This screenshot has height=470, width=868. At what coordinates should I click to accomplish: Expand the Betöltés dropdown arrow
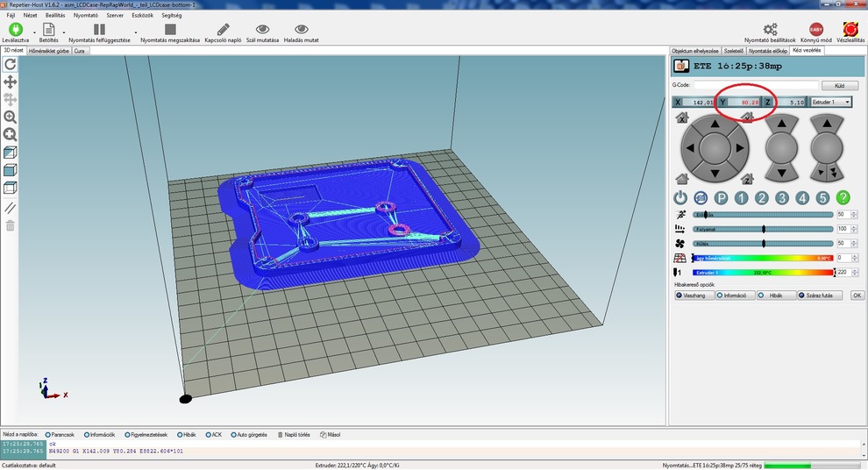[64, 32]
